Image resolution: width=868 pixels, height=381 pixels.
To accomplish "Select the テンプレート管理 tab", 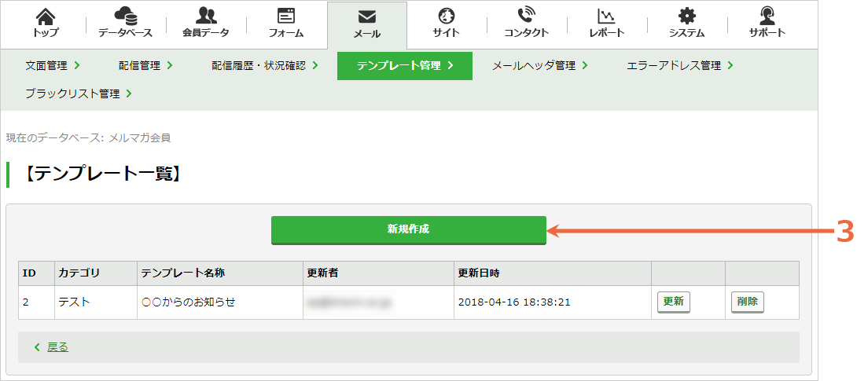I will coord(405,66).
